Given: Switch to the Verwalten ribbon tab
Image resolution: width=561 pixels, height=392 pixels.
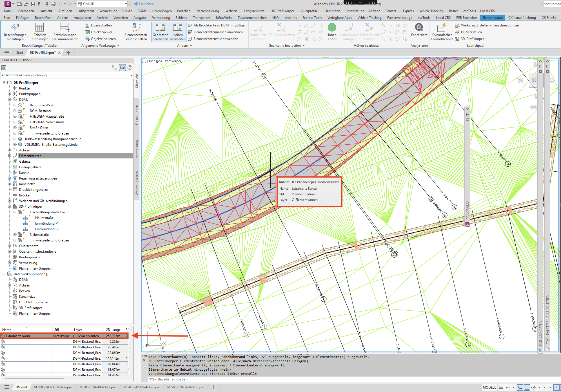Looking at the screenshot, I should (x=121, y=18).
